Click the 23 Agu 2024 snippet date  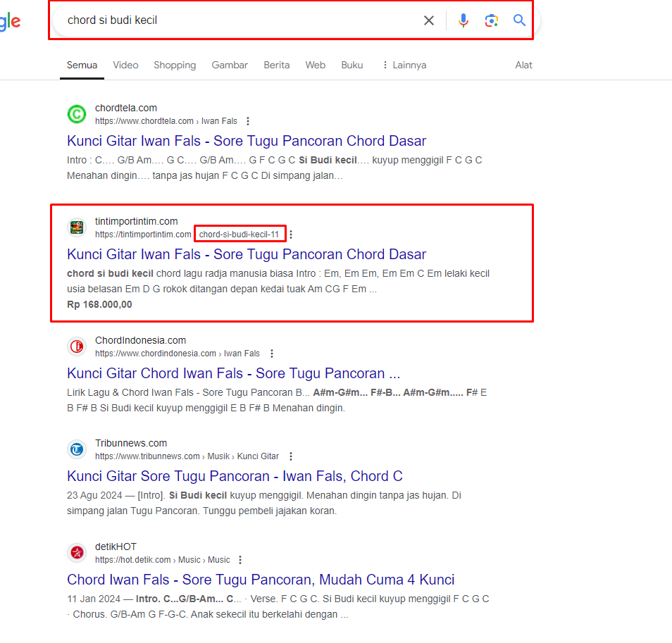(94, 496)
